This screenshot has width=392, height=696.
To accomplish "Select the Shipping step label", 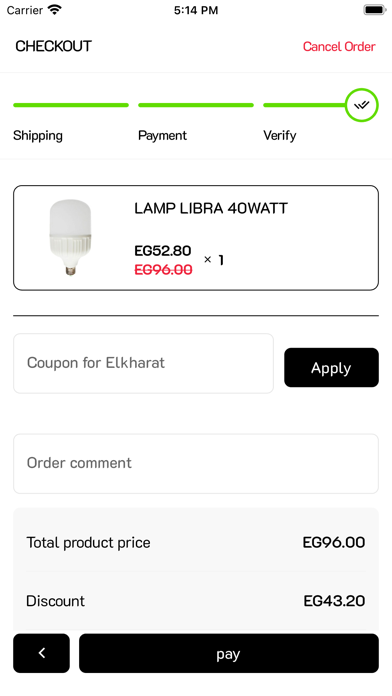I will 38,135.
